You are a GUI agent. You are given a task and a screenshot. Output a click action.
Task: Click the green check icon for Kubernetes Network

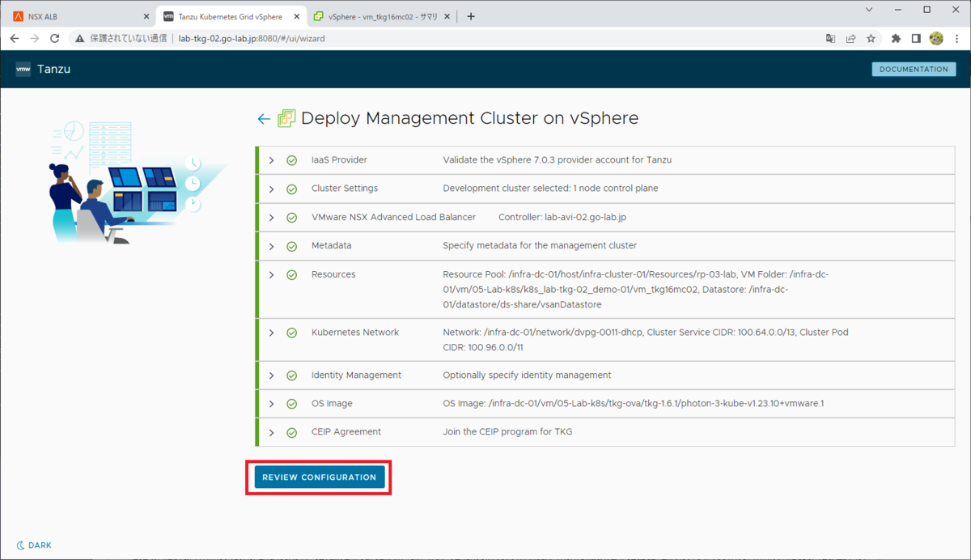point(291,333)
